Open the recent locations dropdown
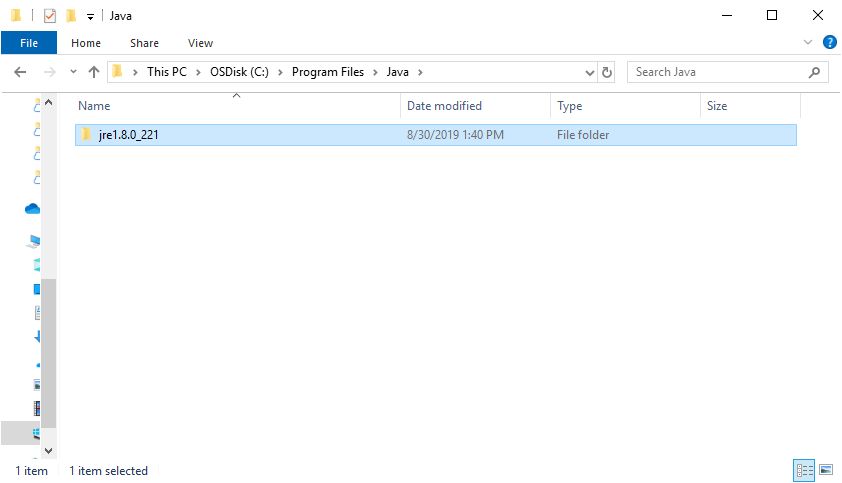The width and height of the screenshot is (842, 483). click(x=73, y=72)
